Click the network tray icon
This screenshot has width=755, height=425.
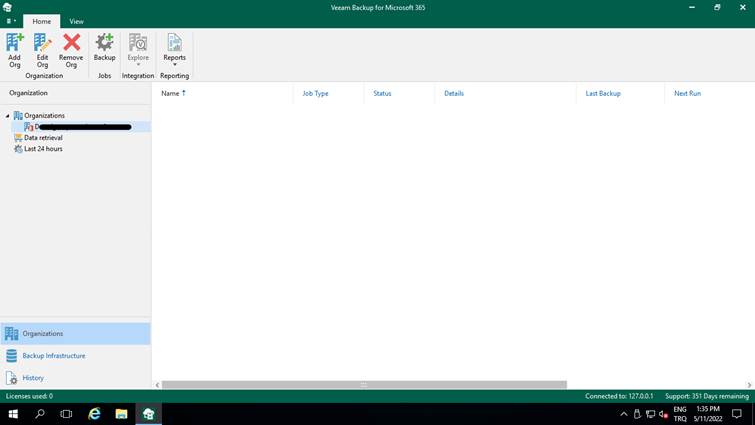651,414
